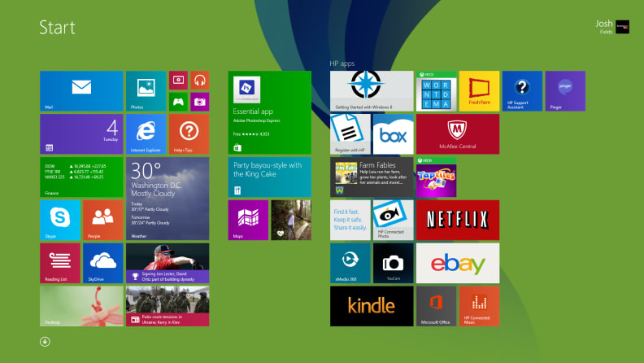This screenshot has height=363, width=644.
Task: Open the Microsoft Office tile
Action: pos(436,306)
